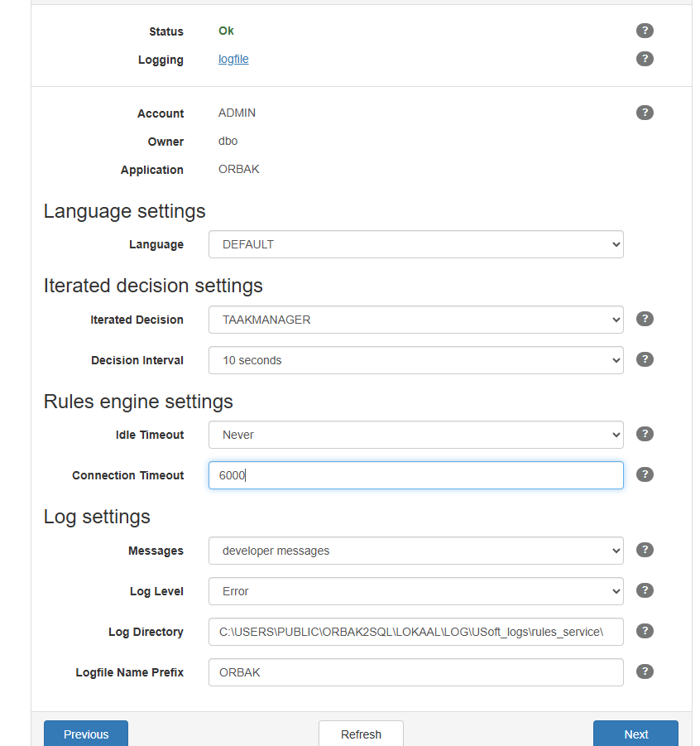Click the Rules engine settings heading
Image resolution: width=700 pixels, height=746 pixels.
click(138, 402)
